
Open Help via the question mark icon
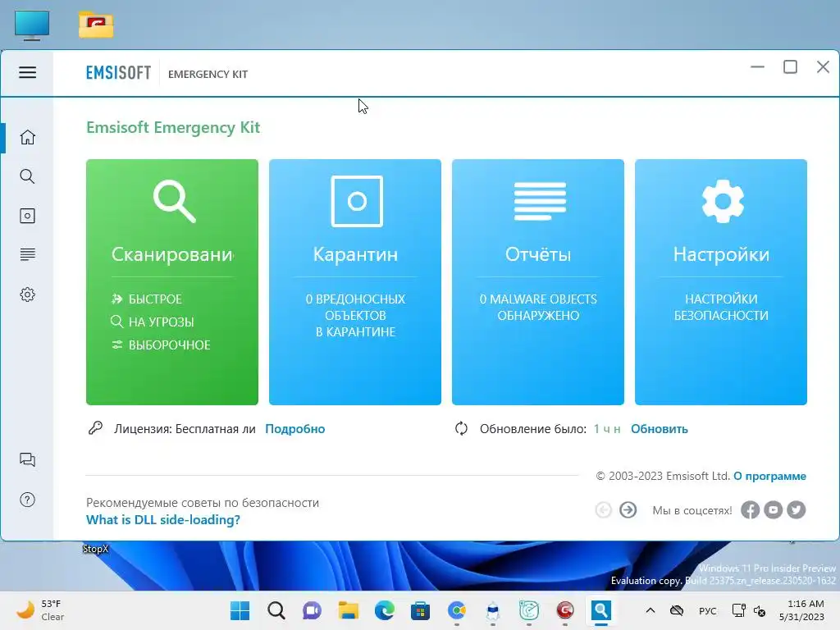coord(27,500)
